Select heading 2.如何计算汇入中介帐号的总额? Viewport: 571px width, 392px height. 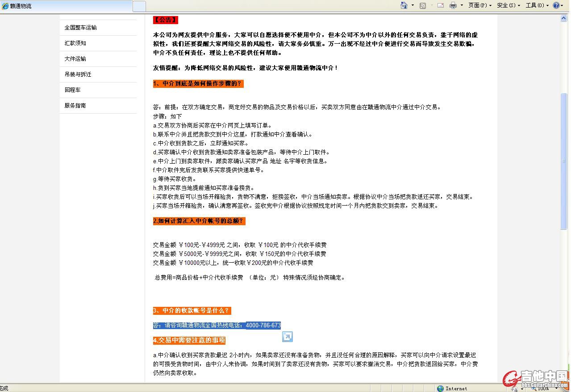click(x=199, y=221)
